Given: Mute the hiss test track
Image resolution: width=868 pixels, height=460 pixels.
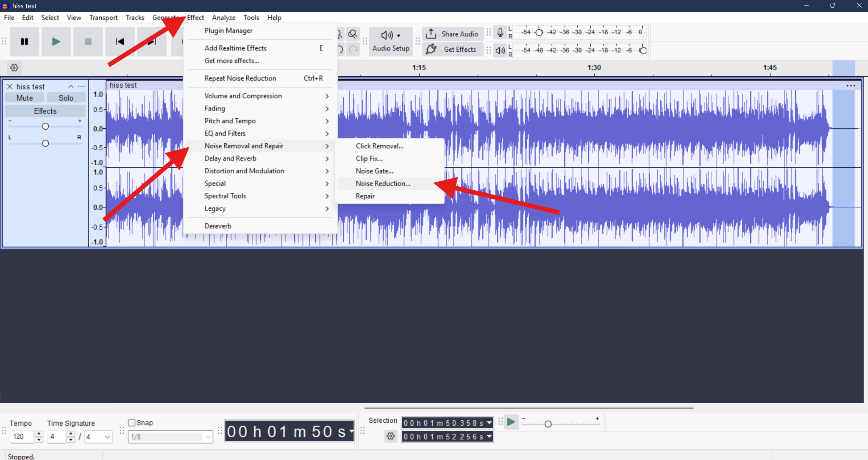Looking at the screenshot, I should (24, 97).
